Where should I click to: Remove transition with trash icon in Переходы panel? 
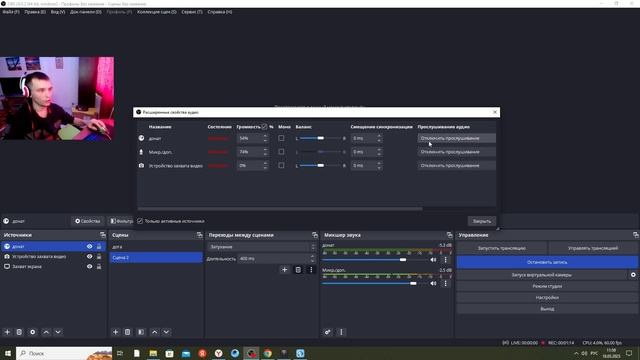tap(298, 270)
